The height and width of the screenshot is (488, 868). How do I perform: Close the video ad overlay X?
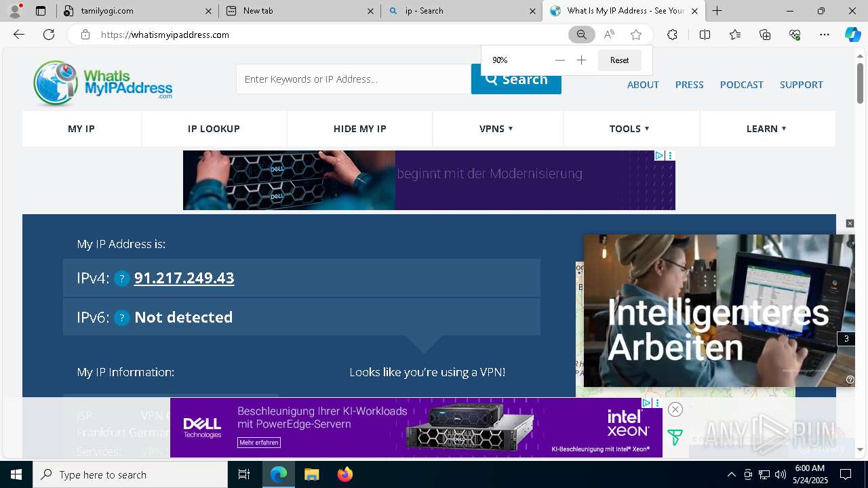pos(850,224)
